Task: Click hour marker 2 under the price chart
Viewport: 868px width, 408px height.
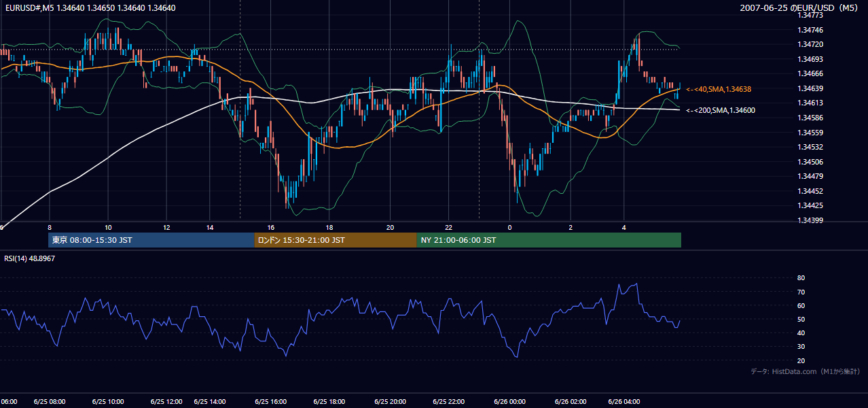Action: 571,227
